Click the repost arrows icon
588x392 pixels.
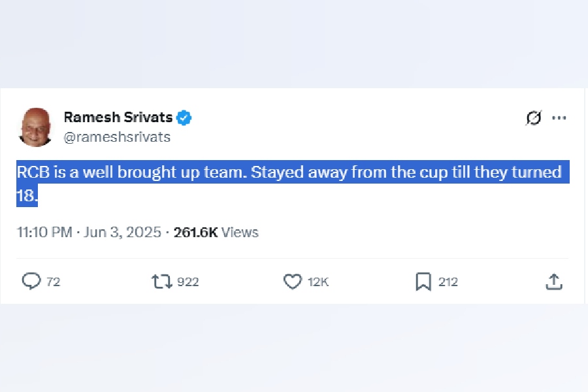[x=161, y=282]
